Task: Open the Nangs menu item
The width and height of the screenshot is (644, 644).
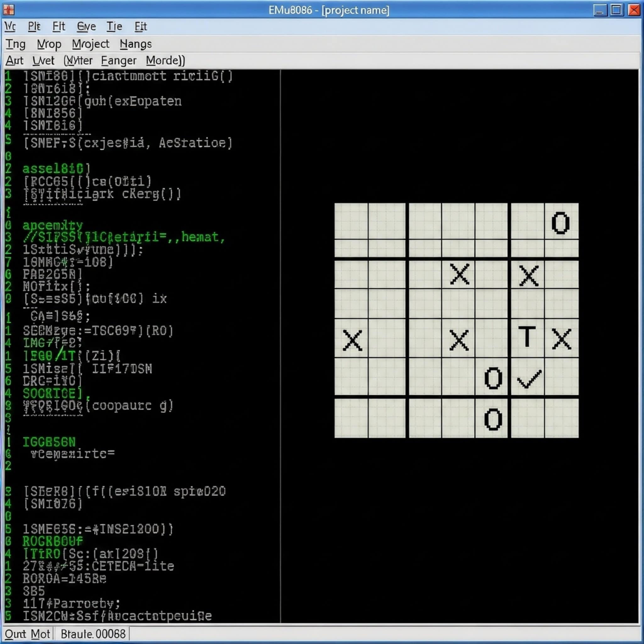Action: [136, 44]
